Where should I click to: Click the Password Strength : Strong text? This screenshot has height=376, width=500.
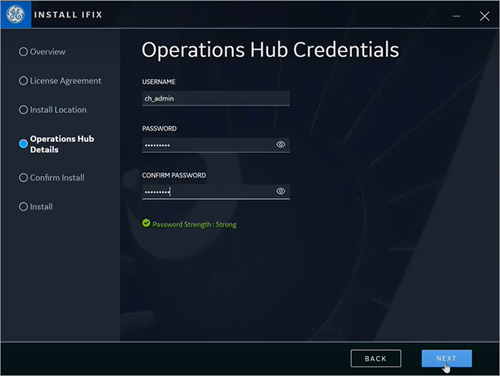point(194,224)
